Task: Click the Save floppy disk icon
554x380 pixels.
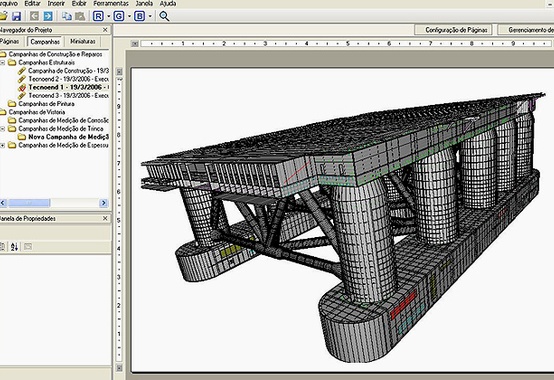Action: pyautogui.click(x=16, y=16)
